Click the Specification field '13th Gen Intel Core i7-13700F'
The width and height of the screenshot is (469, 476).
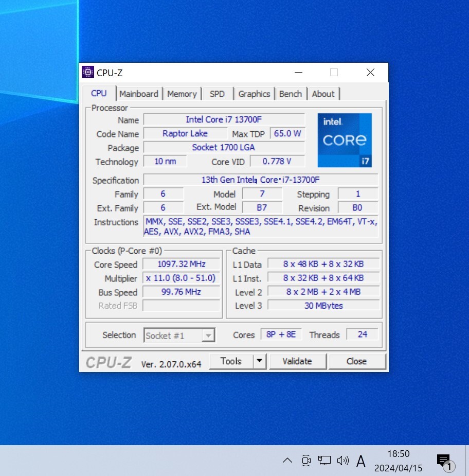[261, 180]
